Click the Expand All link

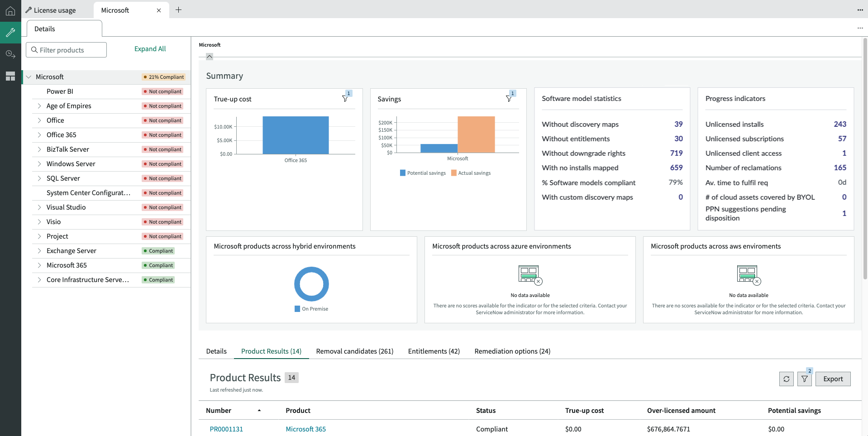pos(150,49)
